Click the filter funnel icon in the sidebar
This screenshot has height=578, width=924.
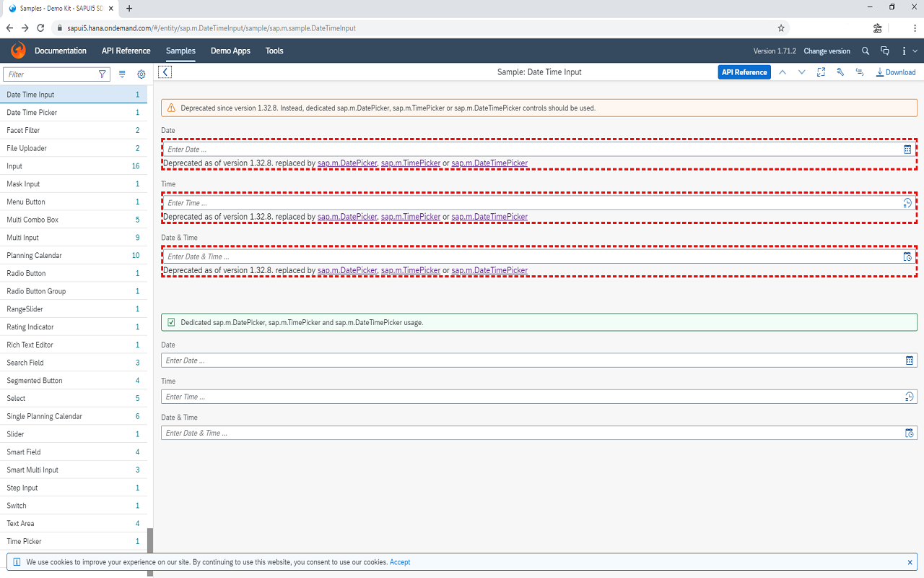[103, 74]
